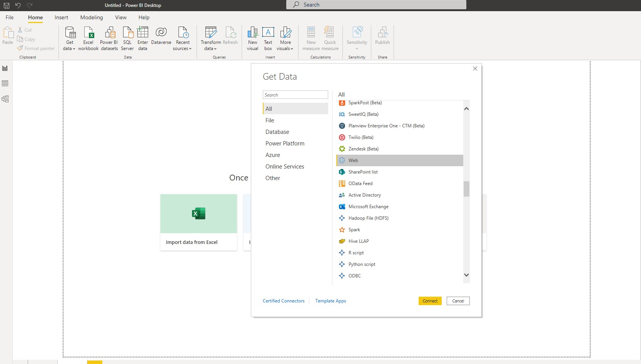This screenshot has width=641, height=364.
Task: Select the All category in Get Data
Action: tap(295, 109)
